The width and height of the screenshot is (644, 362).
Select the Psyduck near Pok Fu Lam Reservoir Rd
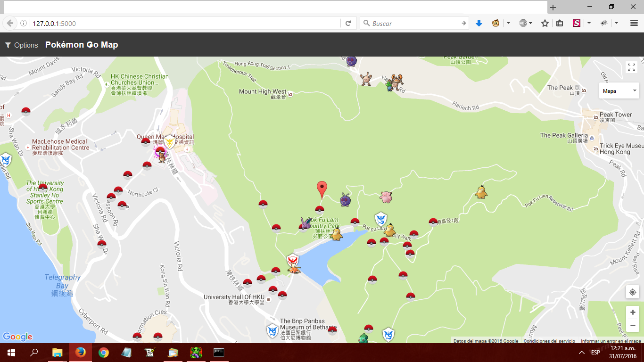point(481,191)
